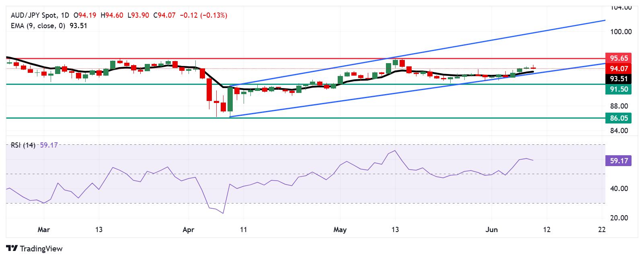The width and height of the screenshot is (644, 259).
Task: Click the 11 label after Apr on time axis
Action: (243, 230)
